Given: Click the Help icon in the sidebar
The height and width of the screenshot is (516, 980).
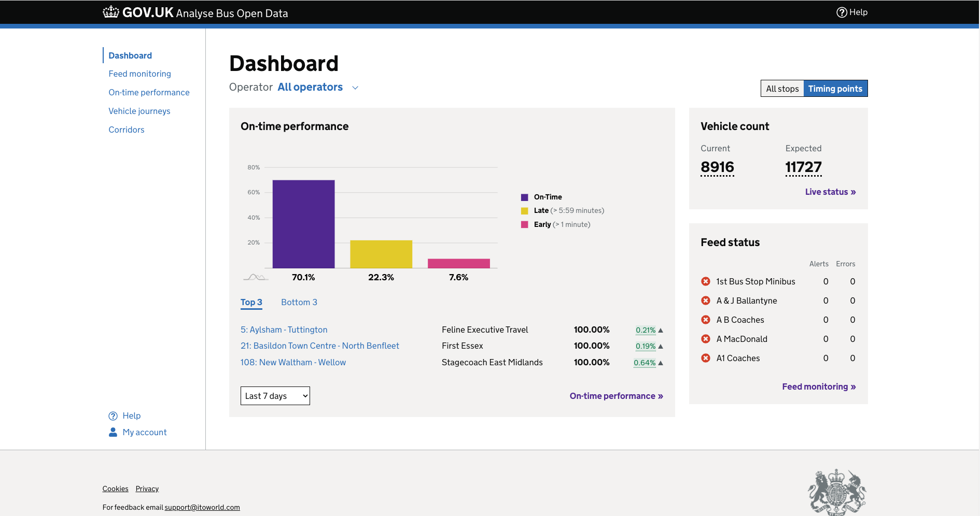Looking at the screenshot, I should pos(113,415).
